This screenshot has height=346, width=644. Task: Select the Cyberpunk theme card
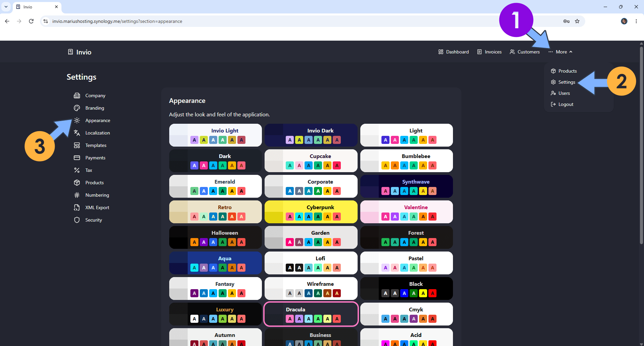[x=311, y=212]
